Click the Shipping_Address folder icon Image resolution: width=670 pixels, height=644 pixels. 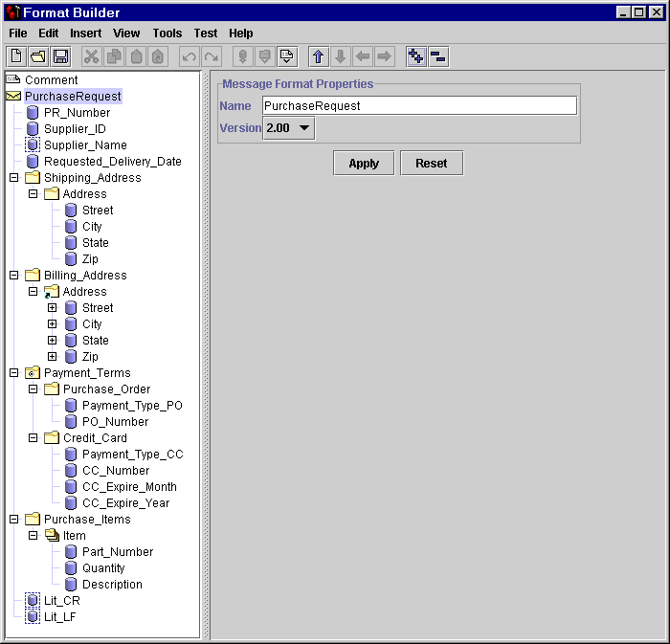click(33, 177)
